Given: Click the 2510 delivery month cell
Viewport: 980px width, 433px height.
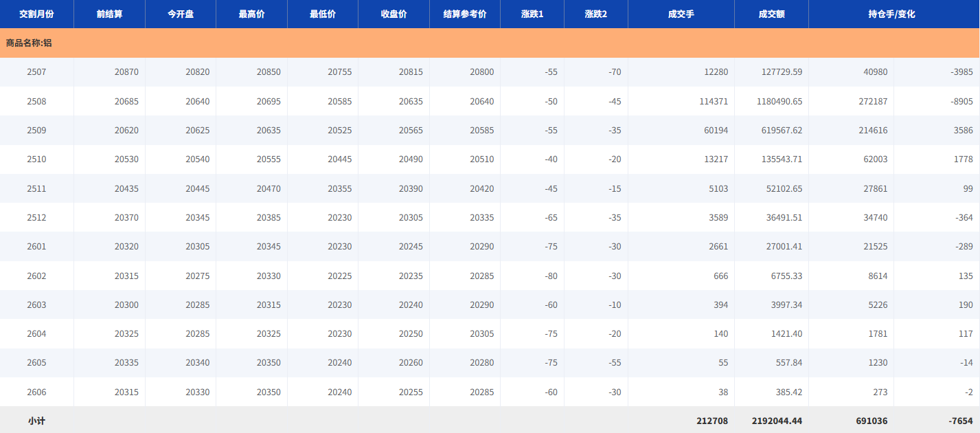Looking at the screenshot, I should [x=36, y=159].
